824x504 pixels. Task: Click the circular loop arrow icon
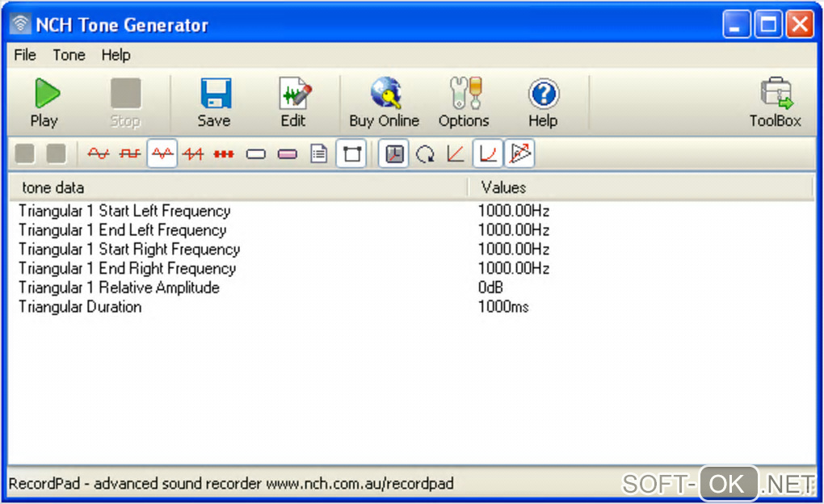tap(425, 154)
